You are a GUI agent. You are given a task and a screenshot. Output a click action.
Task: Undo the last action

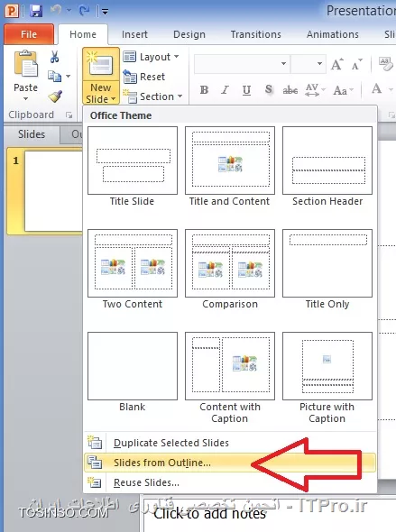56,11
